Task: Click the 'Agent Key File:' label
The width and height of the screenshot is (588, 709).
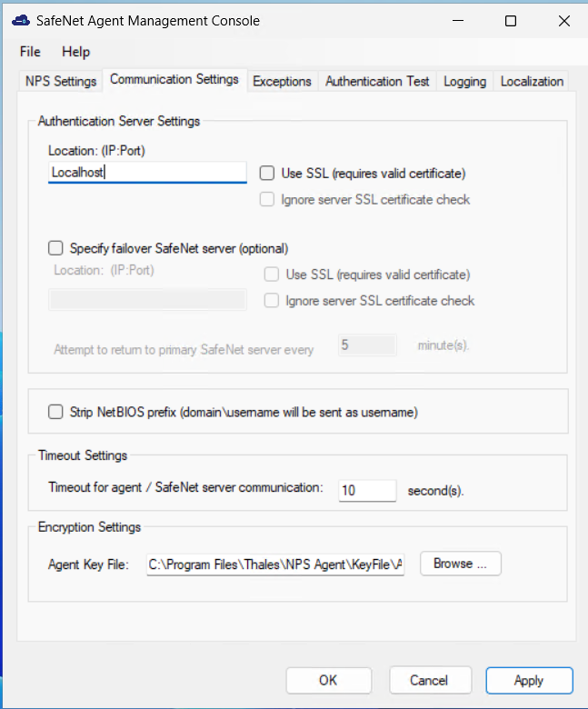Action: (x=88, y=564)
